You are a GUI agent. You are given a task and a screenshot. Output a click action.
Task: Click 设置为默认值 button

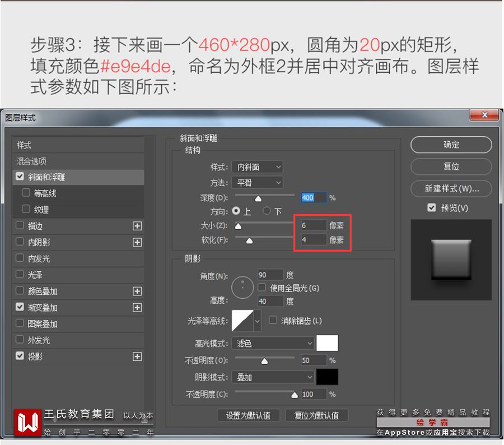[x=249, y=415]
